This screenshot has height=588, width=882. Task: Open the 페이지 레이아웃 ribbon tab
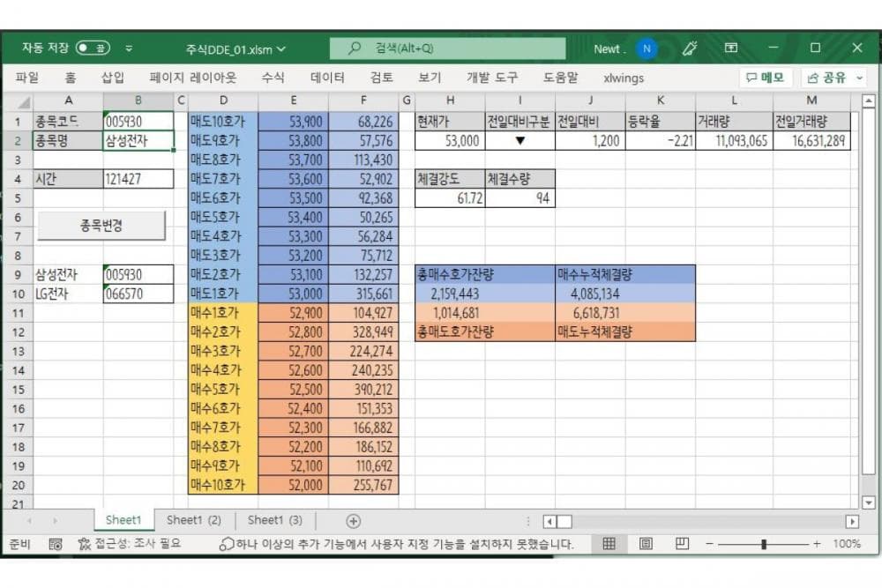click(193, 78)
